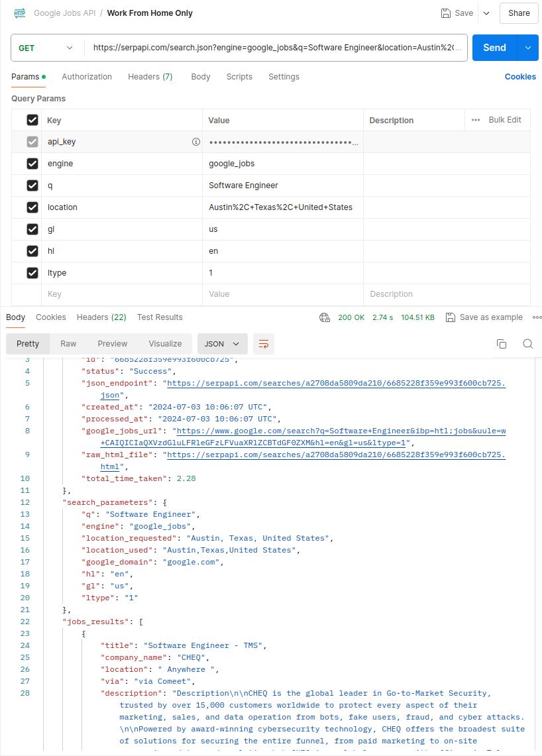Viewport: 542px width, 756px height.
Task: Select the google_jobs value cell
Action: click(282, 164)
